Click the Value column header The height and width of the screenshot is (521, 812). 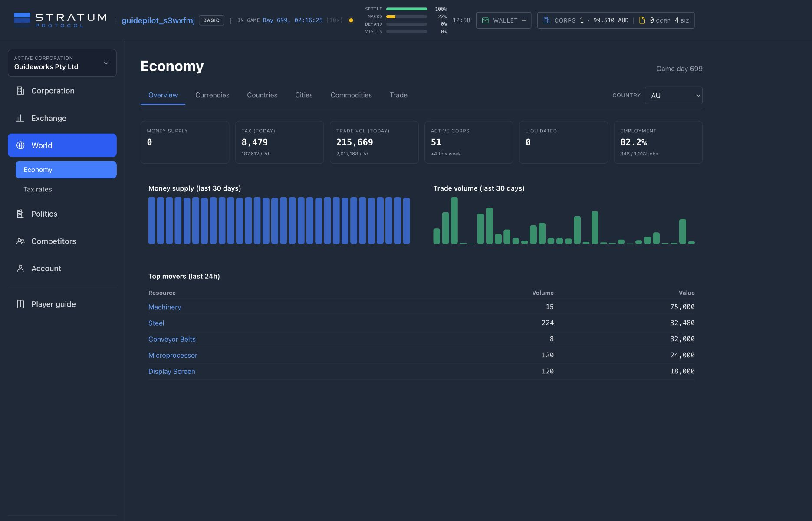pos(687,293)
